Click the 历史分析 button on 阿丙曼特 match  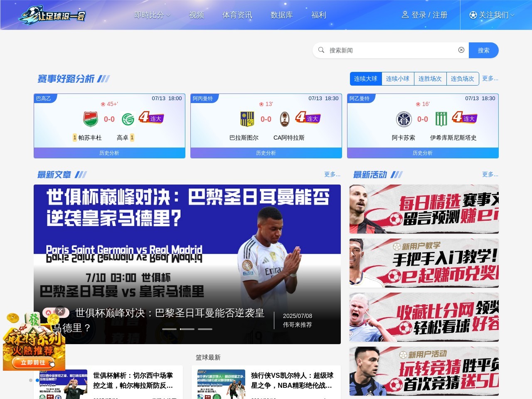pyautogui.click(x=266, y=153)
